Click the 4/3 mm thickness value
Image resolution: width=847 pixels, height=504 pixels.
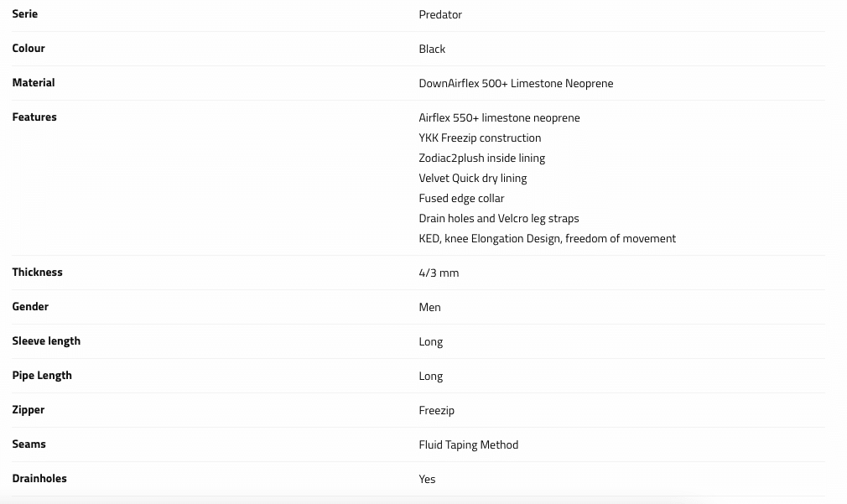click(x=439, y=273)
